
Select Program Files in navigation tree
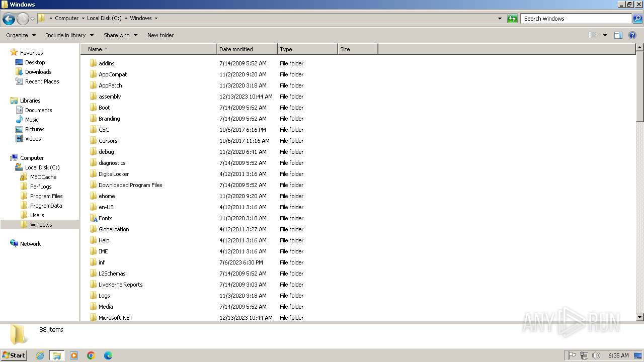tap(46, 196)
